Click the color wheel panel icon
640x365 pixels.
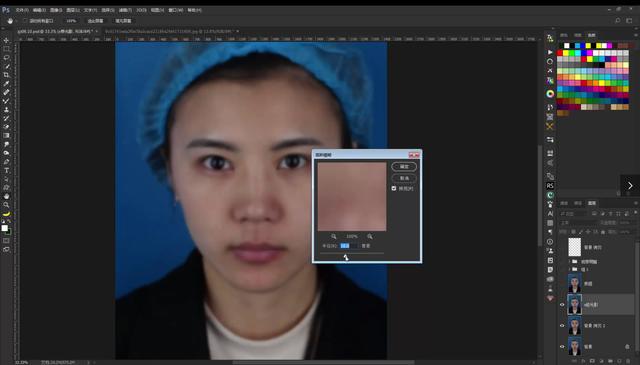tap(550, 94)
